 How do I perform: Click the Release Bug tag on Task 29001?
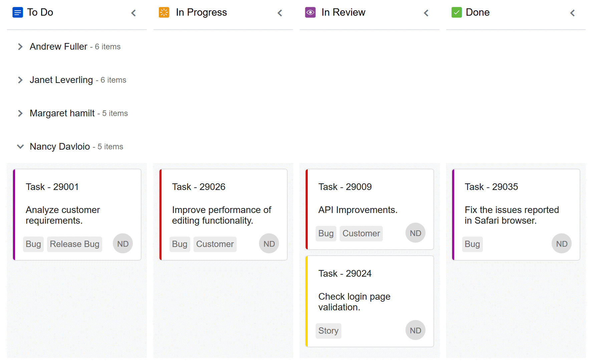pos(74,244)
